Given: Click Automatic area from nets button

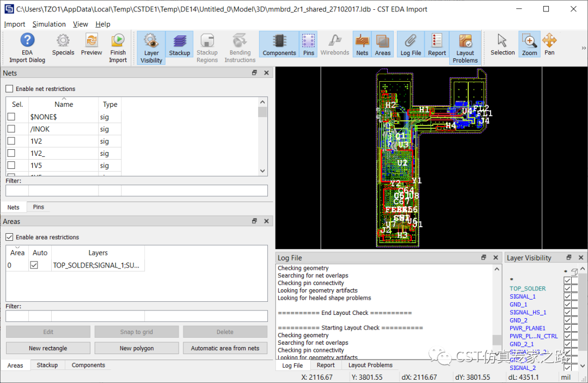Looking at the screenshot, I should pos(225,348).
